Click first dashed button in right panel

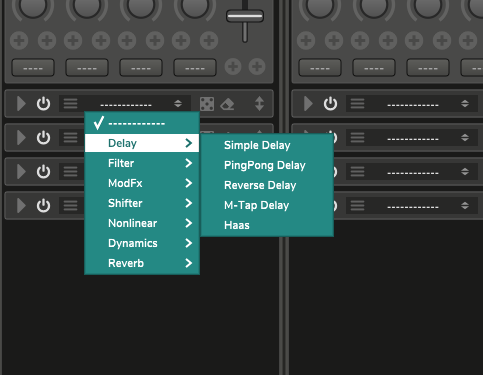coord(320,68)
